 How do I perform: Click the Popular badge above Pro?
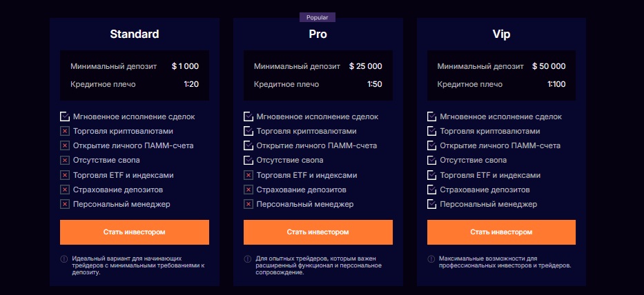coord(318,17)
